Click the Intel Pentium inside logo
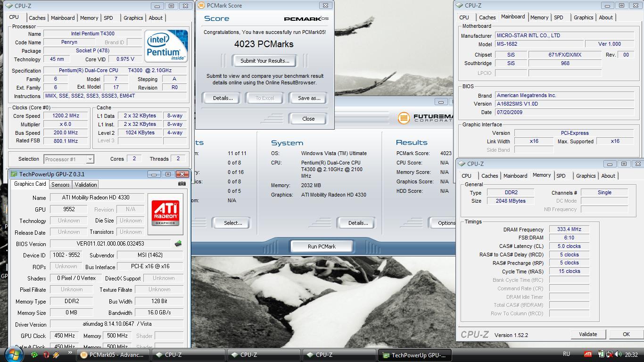644x362 pixels. (166, 46)
